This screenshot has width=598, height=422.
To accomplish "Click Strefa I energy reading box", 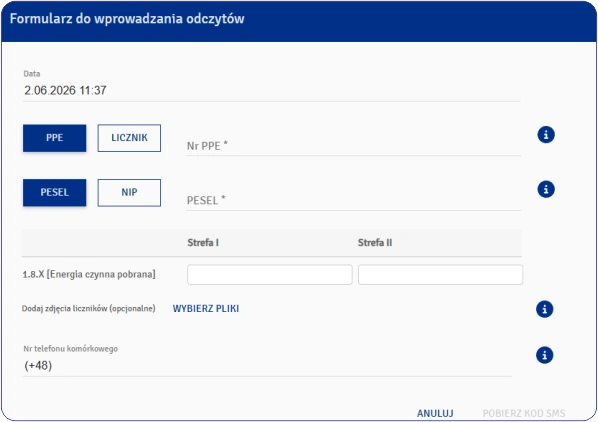I will click(x=270, y=274).
